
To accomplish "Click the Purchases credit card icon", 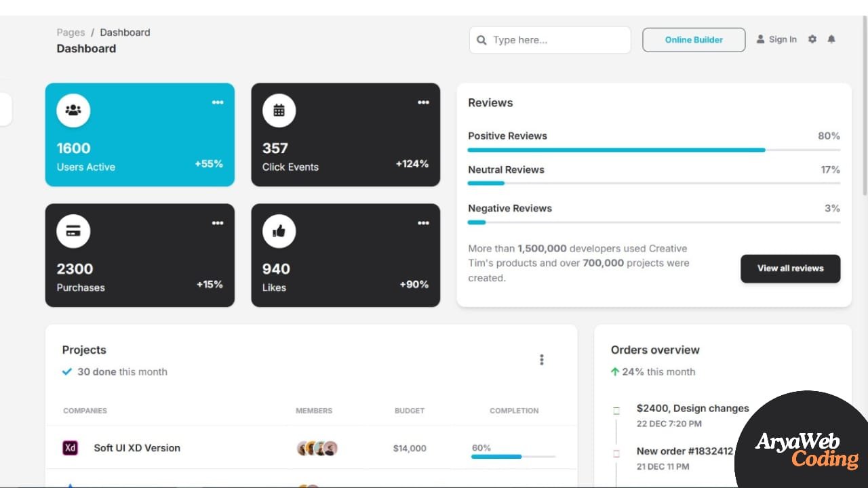I will (x=73, y=231).
